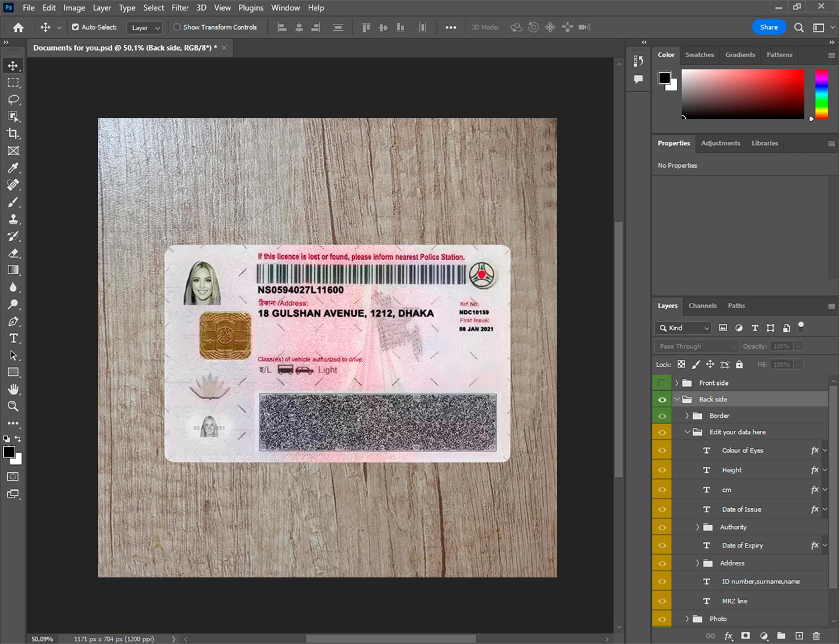Viewport: 839px width, 644px height.
Task: Expand the Front side layer group
Action: pos(676,383)
